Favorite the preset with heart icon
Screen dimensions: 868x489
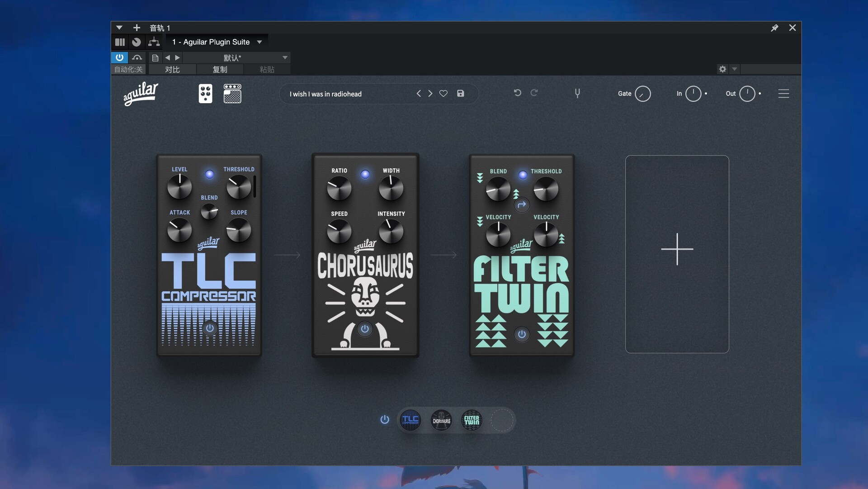point(443,94)
